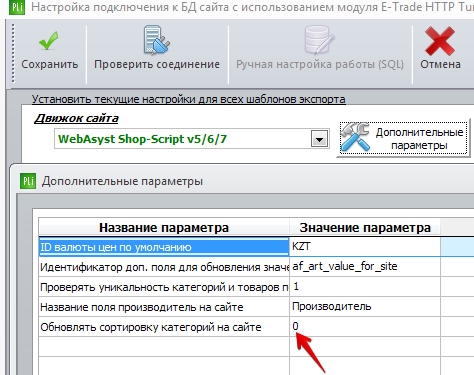Click the value 1 cell
Screen dimensions: 474x375
tap(365, 287)
